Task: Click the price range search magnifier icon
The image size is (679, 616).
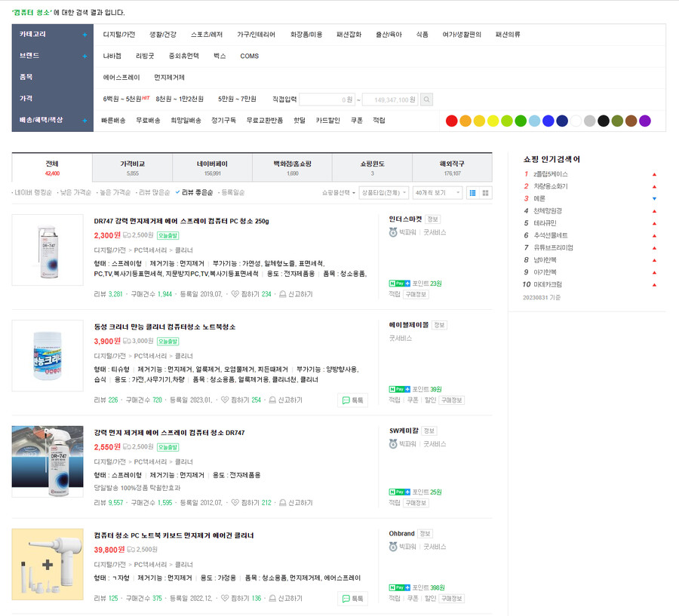Action: [x=426, y=100]
